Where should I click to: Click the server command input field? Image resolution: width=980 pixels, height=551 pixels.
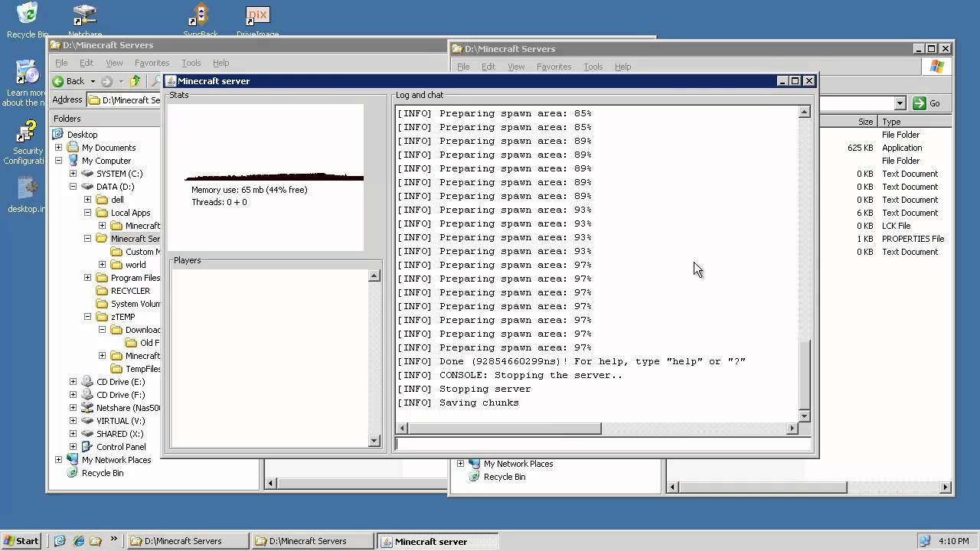tap(603, 444)
